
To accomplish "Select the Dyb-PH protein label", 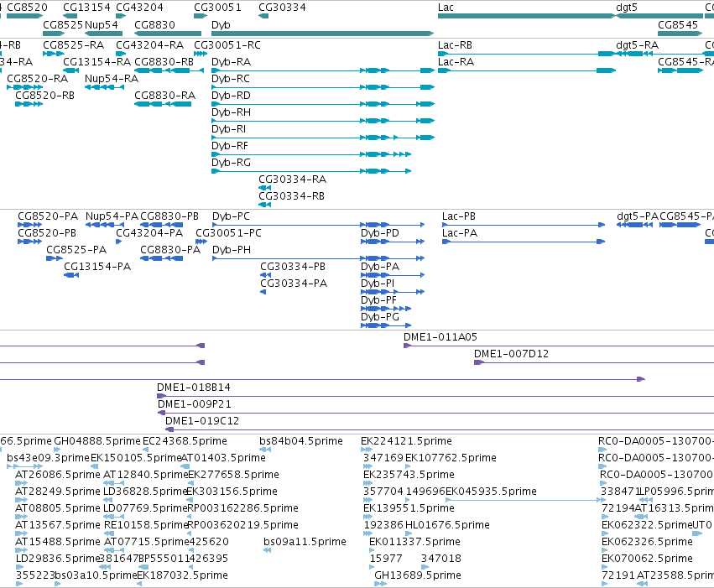I will coord(232,250).
